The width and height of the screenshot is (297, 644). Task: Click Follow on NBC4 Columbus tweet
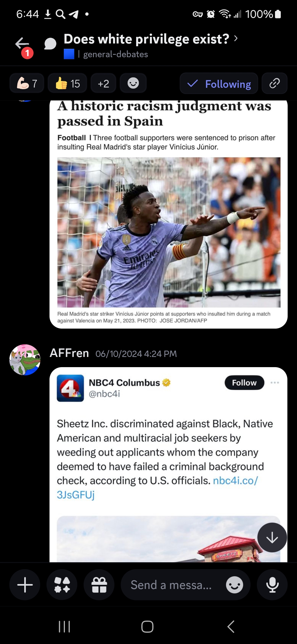[244, 383]
